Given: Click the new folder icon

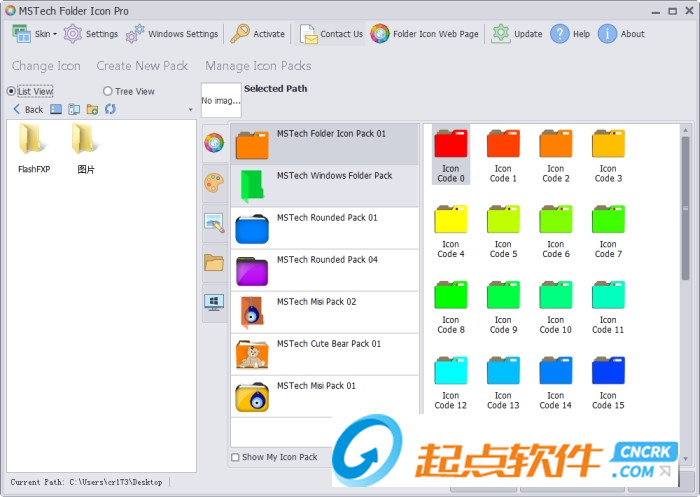Looking at the screenshot, I should point(92,109).
